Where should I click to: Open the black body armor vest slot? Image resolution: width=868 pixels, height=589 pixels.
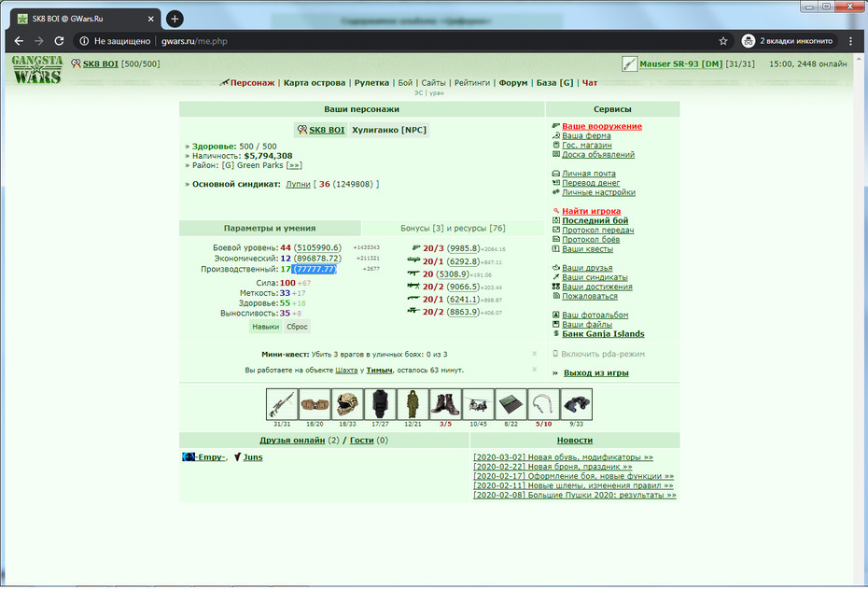click(380, 404)
